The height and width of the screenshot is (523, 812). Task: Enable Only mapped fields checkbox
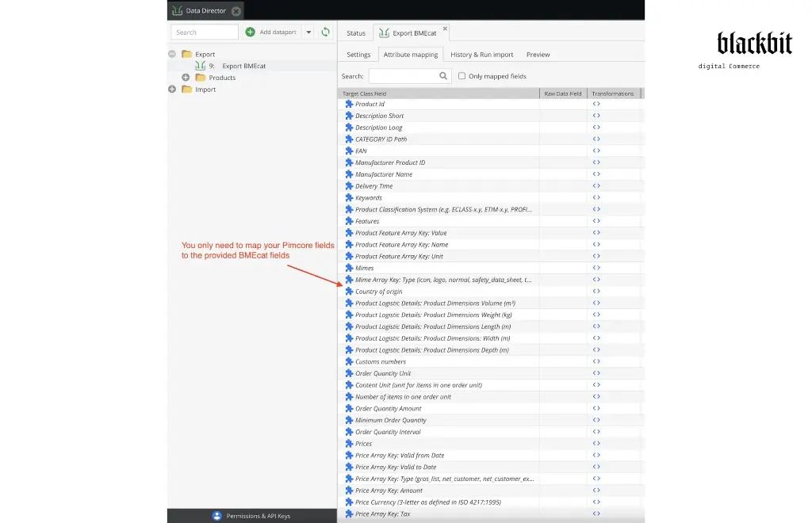(462, 76)
